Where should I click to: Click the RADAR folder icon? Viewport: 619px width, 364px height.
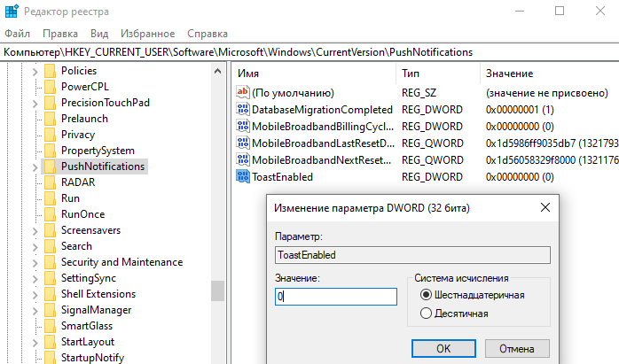click(x=51, y=182)
